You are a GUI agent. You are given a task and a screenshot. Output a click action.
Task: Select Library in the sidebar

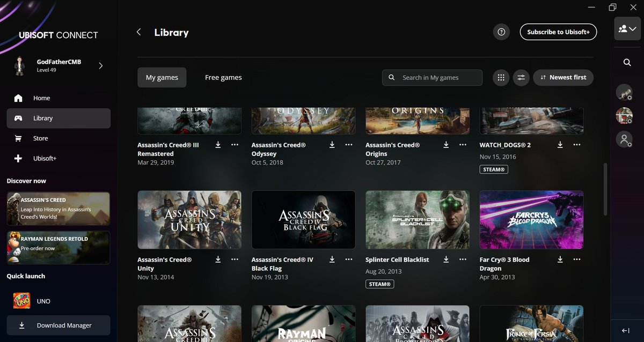coord(58,118)
